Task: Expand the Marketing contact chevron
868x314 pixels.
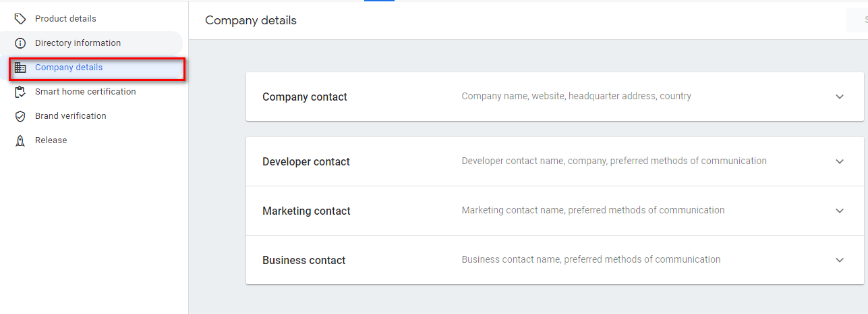Action: (840, 211)
